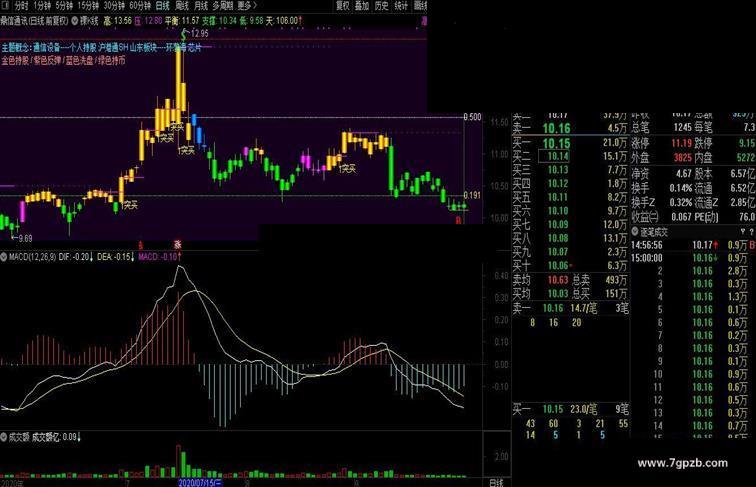Select the 15分钟 period tab
This screenshot has width=756, height=487.
click(x=88, y=5)
